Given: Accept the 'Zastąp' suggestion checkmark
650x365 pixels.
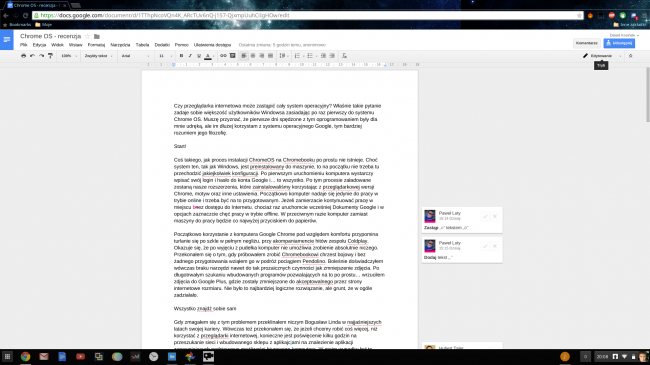Looking at the screenshot, I should [x=485, y=216].
